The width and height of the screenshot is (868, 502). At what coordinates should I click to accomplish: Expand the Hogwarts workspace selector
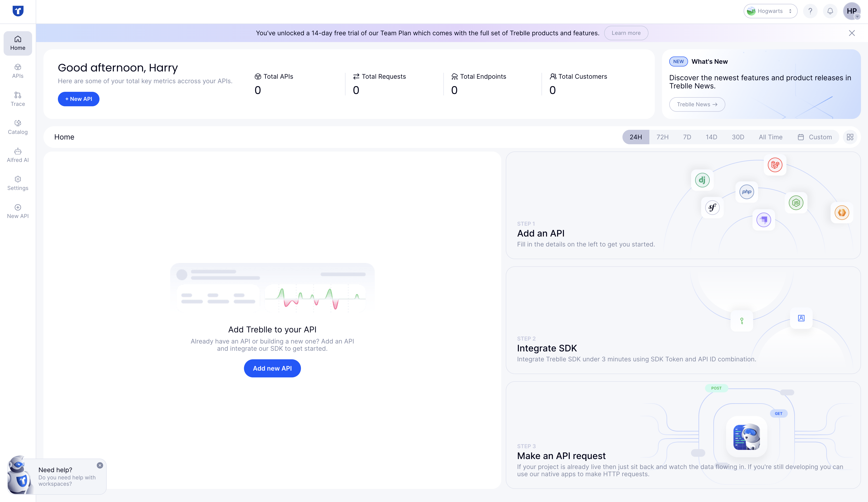(770, 11)
